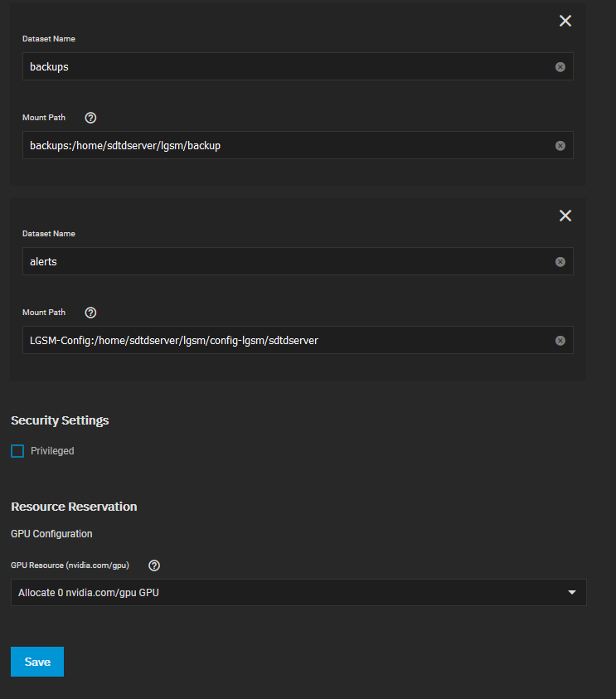Remove the alerts dataset storage entry
The height and width of the screenshot is (699, 616).
pos(565,216)
